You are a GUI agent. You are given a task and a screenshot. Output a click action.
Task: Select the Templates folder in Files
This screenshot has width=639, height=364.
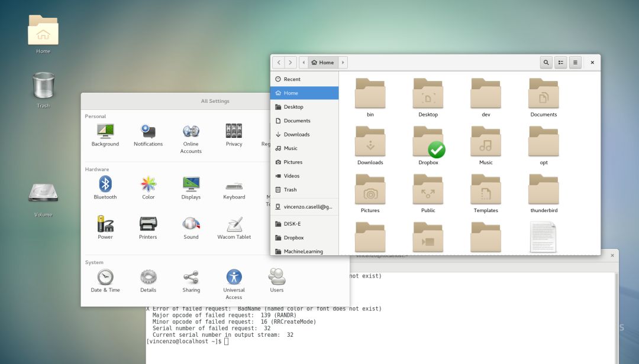[486, 194]
